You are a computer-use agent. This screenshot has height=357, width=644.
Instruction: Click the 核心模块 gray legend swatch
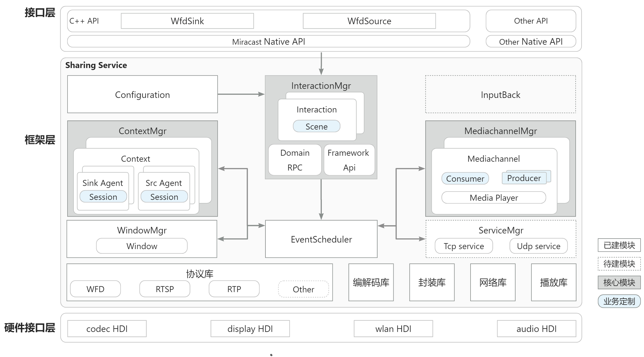[x=619, y=282]
